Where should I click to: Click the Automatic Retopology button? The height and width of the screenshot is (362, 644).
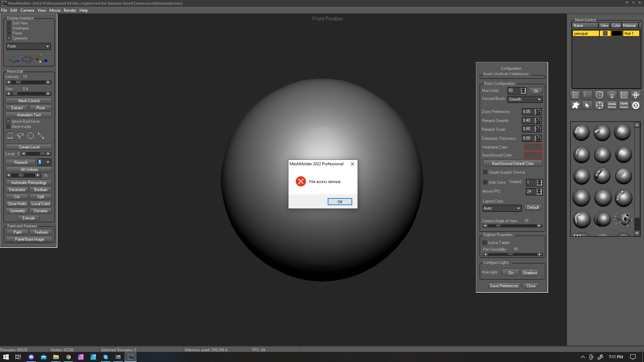tap(29, 183)
